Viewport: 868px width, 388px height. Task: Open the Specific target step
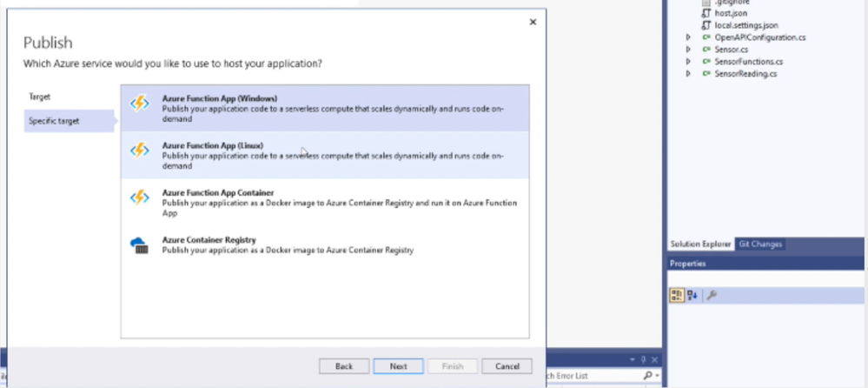(x=69, y=121)
